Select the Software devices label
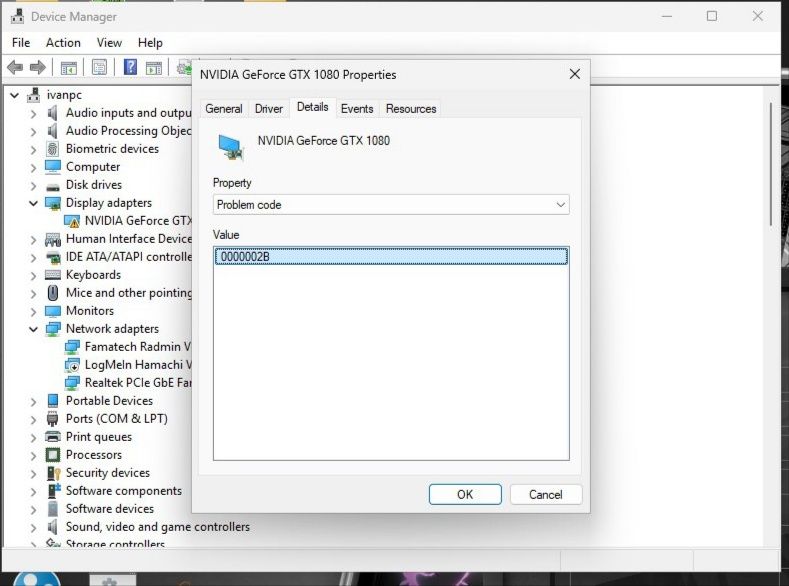Image resolution: width=789 pixels, height=586 pixels. coord(110,509)
